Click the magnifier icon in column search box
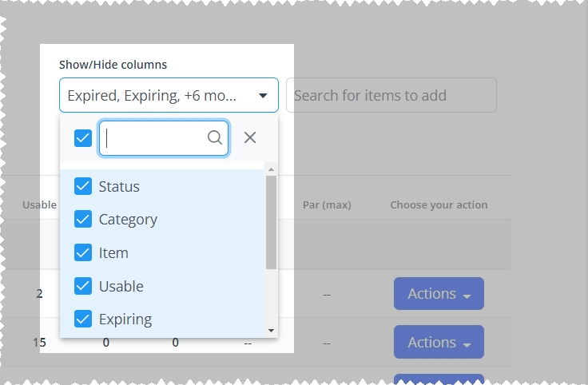Viewport: 588px width, 385px height. [215, 137]
